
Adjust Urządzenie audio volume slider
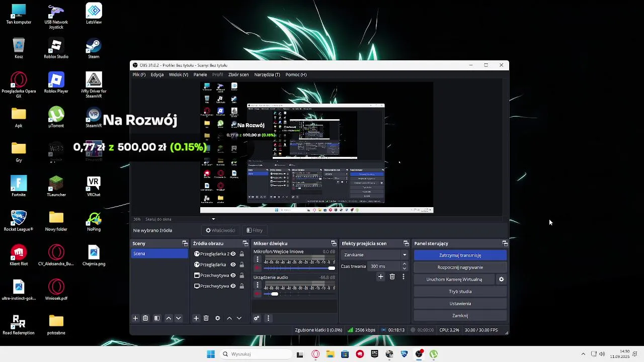(299, 294)
